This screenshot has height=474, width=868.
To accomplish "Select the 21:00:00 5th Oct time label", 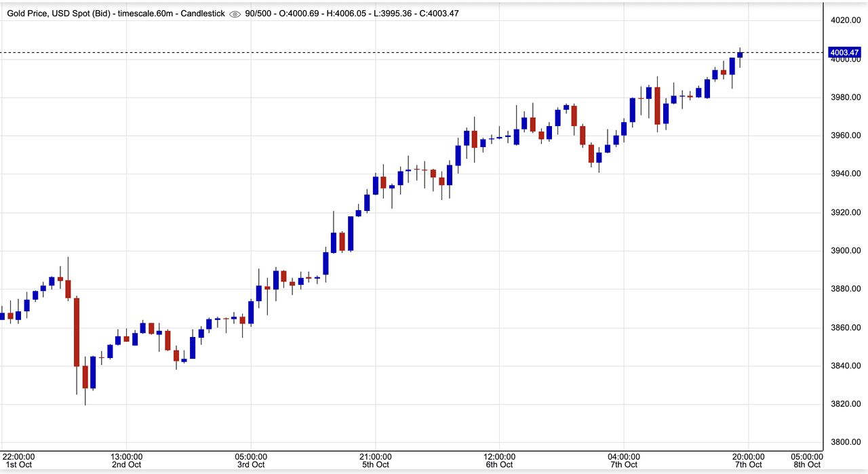I will (x=375, y=460).
